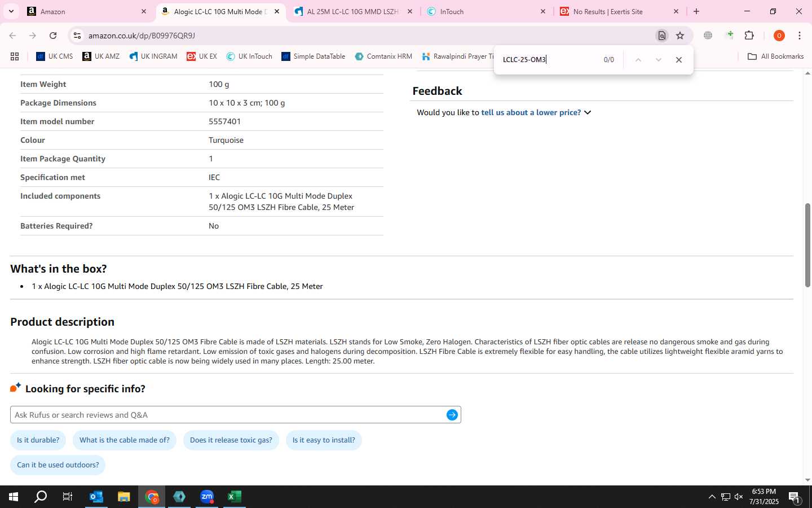
Task: Open Zoom from taskbar
Action: 207,497
